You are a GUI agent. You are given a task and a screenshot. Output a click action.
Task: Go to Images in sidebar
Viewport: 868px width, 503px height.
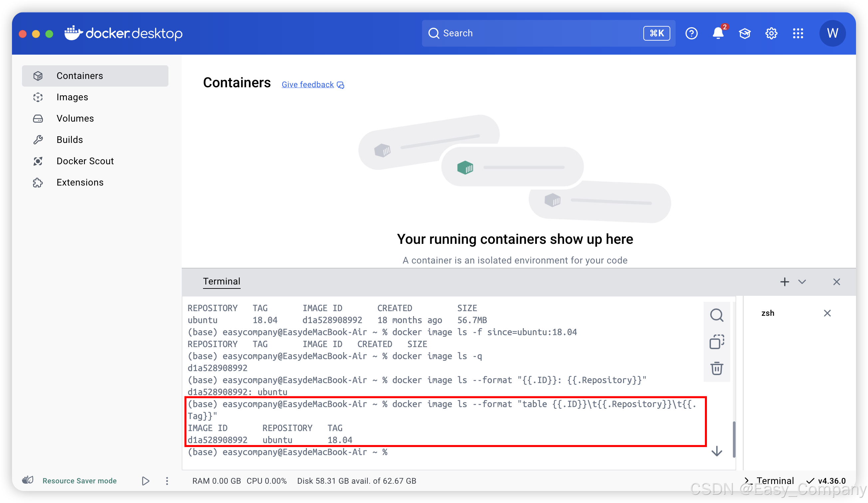click(72, 97)
